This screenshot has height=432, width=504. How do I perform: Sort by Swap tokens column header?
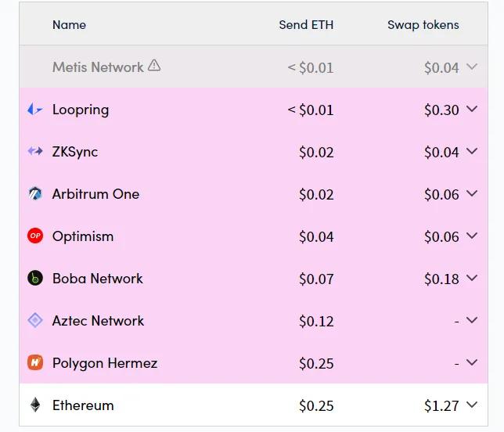tap(423, 25)
